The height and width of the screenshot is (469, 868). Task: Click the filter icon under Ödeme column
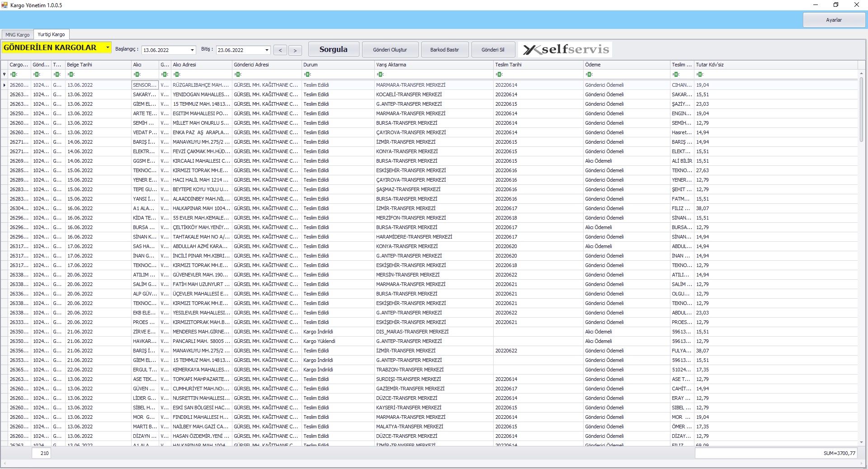pos(589,75)
